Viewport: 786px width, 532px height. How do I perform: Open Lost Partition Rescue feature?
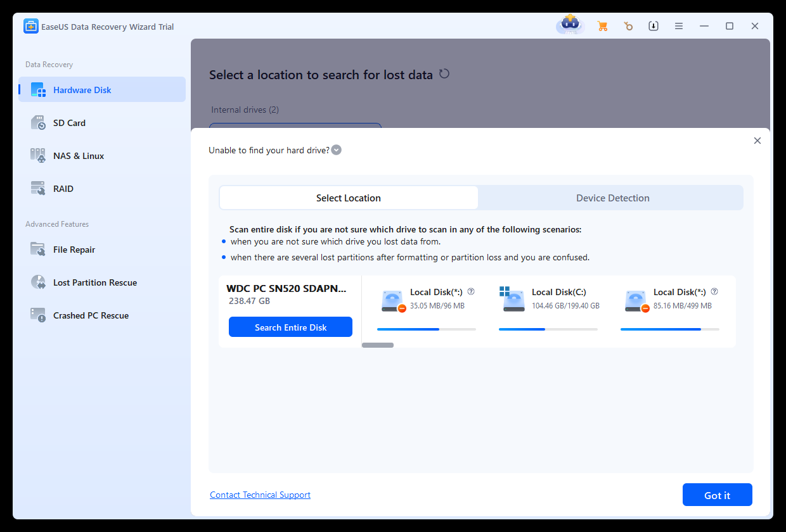coord(102,282)
